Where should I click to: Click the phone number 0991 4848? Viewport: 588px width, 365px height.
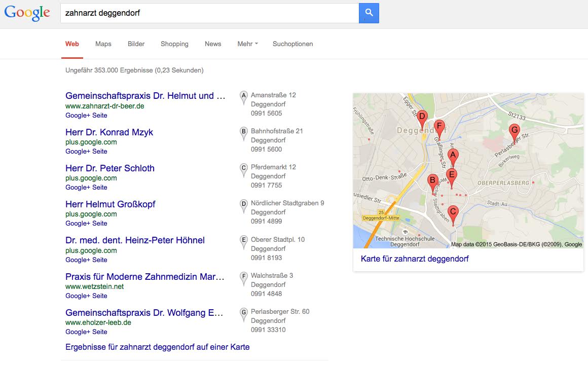pos(266,294)
